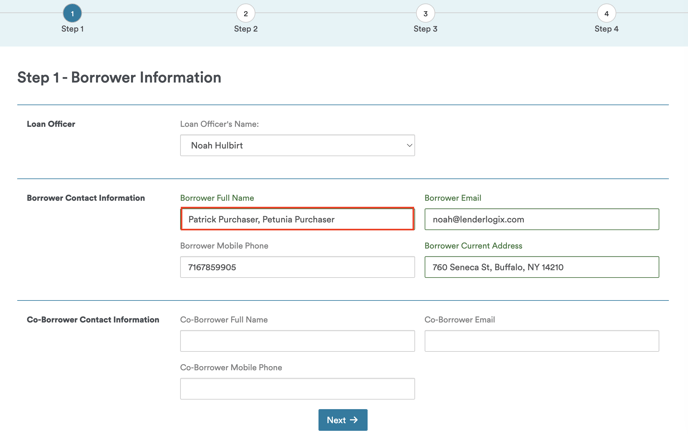This screenshot has width=688, height=441.
Task: Select the Co-Borrower Mobile Phone input
Action: [297, 389]
